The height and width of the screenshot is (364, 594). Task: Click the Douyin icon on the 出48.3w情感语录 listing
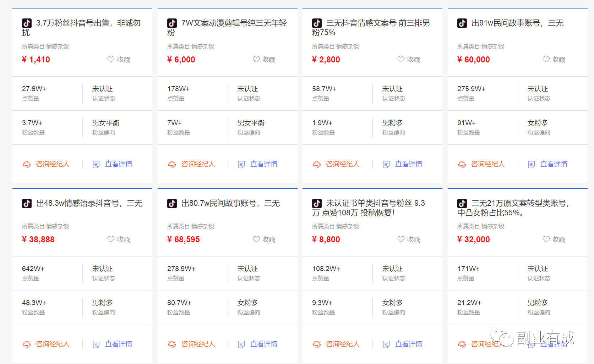pyautogui.click(x=26, y=203)
